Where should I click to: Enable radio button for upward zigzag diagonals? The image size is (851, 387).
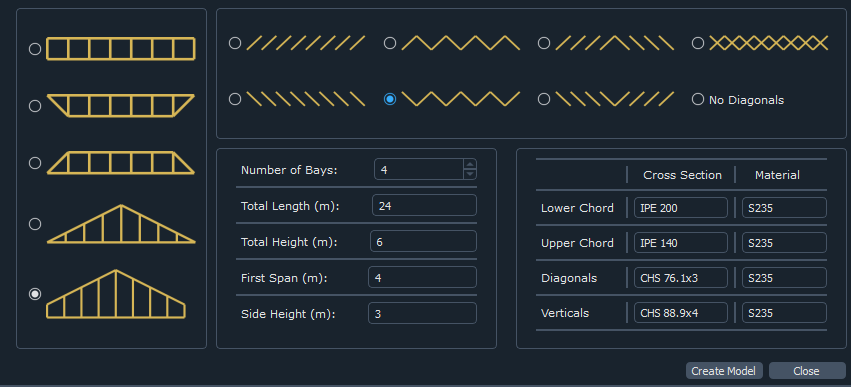(390, 43)
